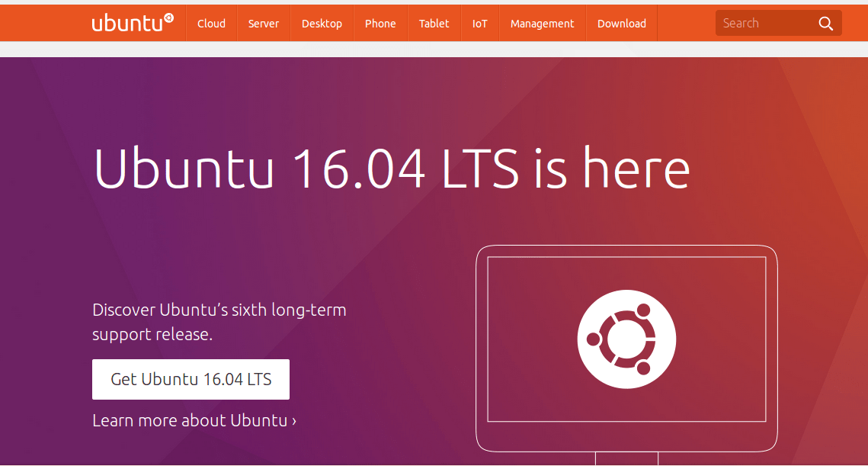Select the Ubuntu circle-of-friends emblem on the monitor
Image resolution: width=868 pixels, height=466 pixels.
point(626,339)
